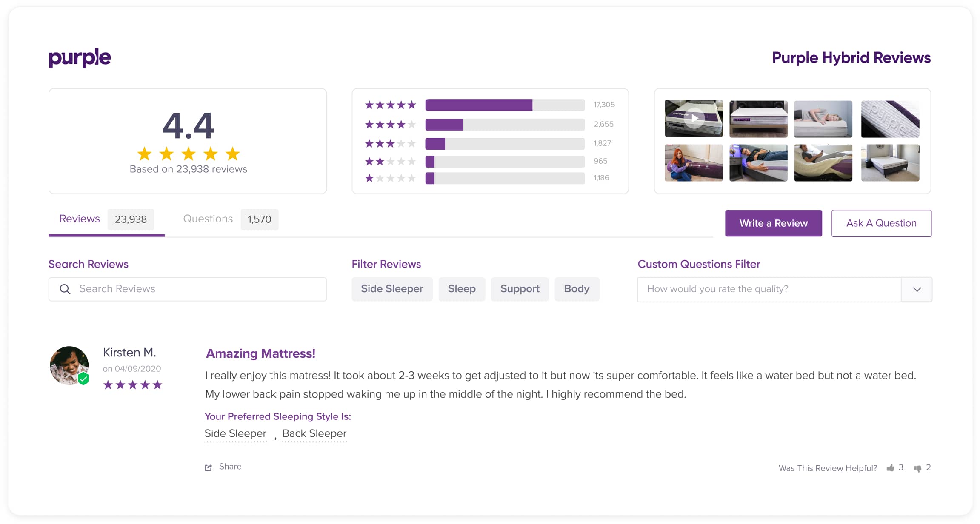Click the 'Your Preferred Sleeping Style Is:' label
Image resolution: width=980 pixels, height=524 pixels.
(x=278, y=416)
